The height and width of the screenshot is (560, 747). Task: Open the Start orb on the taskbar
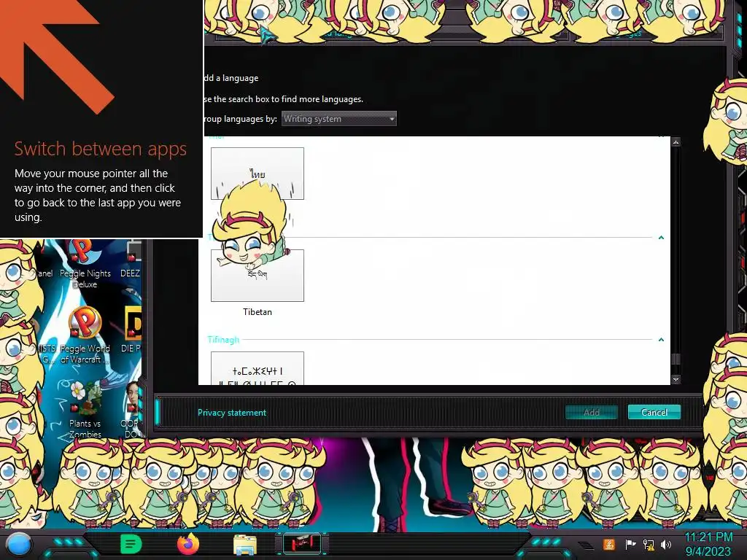[x=19, y=544]
